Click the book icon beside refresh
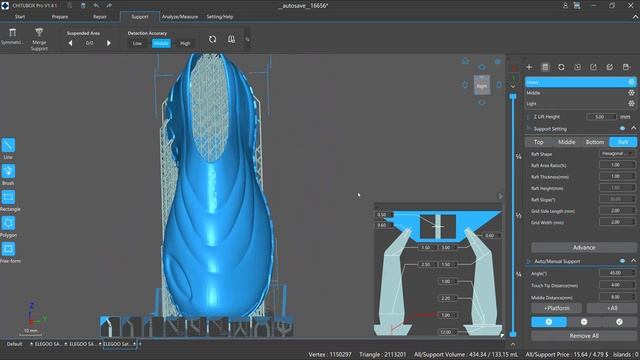Viewport: 640px width, 360px height. 231,39
